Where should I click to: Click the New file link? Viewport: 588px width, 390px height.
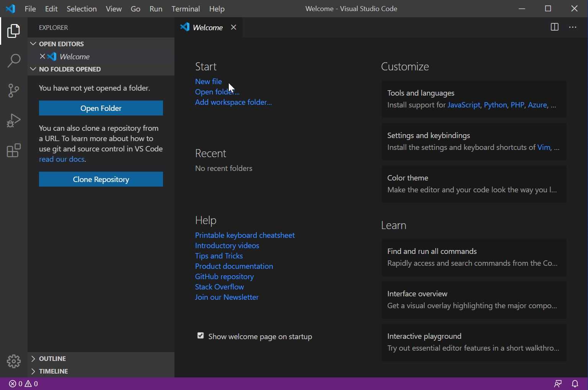click(208, 81)
